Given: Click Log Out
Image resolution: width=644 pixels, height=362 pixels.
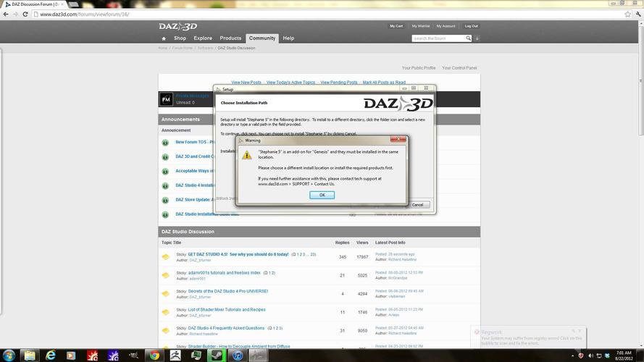Looking at the screenshot, I should 471,26.
